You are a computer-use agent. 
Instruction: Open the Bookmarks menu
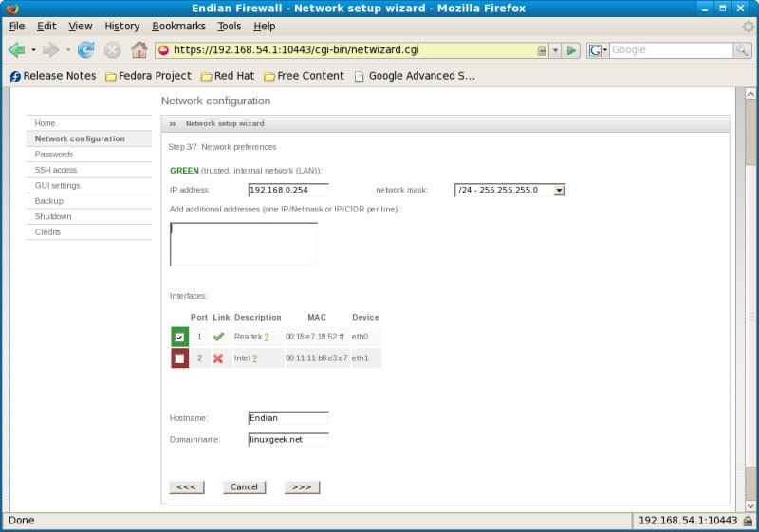(178, 27)
